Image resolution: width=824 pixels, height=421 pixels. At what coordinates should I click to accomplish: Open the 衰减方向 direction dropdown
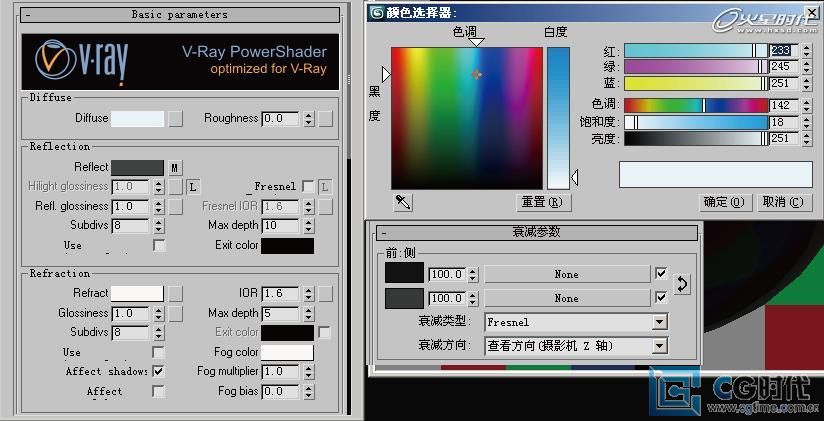(660, 346)
